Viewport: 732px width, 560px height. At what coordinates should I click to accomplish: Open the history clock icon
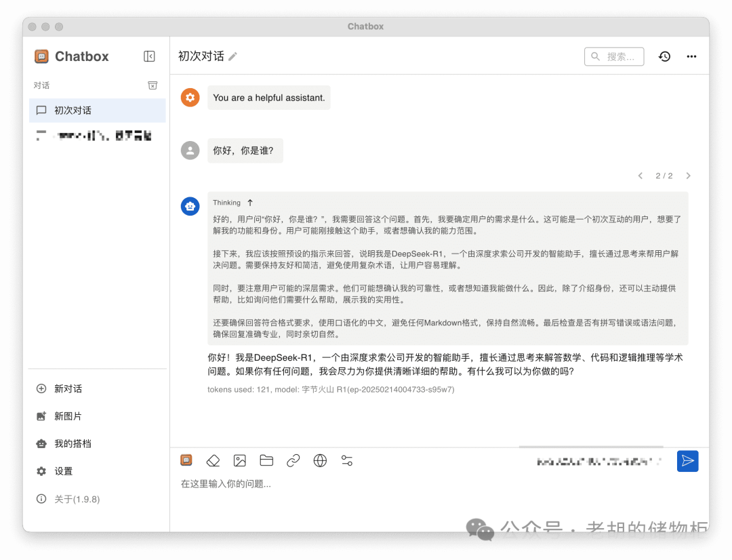click(x=664, y=56)
